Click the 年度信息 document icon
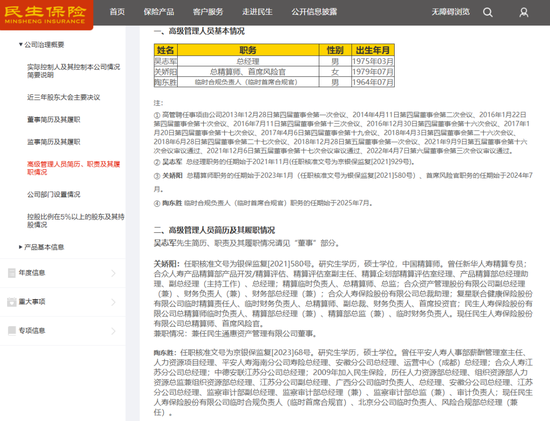 (12, 273)
